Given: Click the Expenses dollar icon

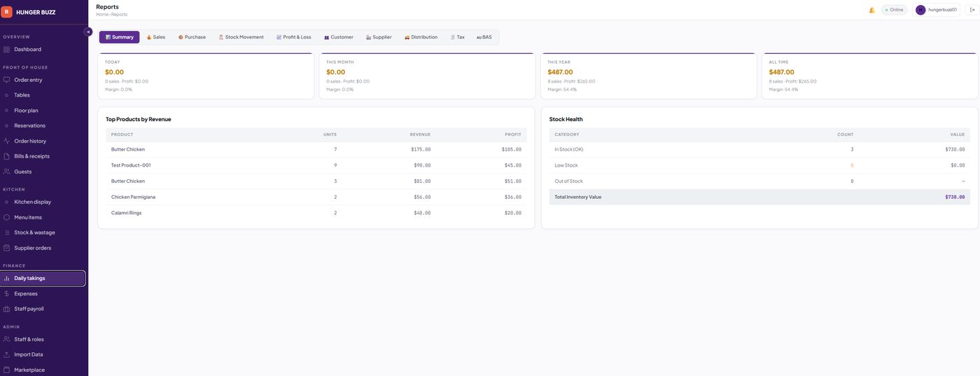Looking at the screenshot, I should [6, 293].
